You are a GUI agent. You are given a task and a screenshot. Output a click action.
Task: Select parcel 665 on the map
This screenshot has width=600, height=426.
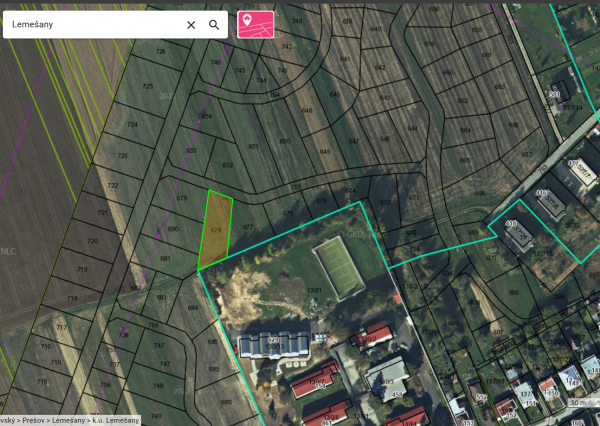click(465, 160)
